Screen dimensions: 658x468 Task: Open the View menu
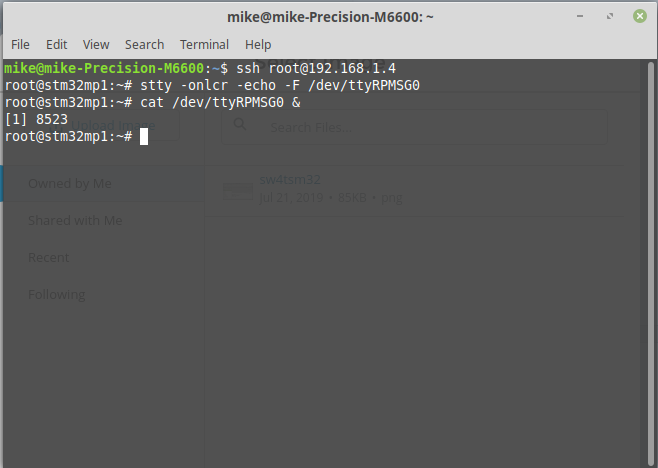point(96,44)
